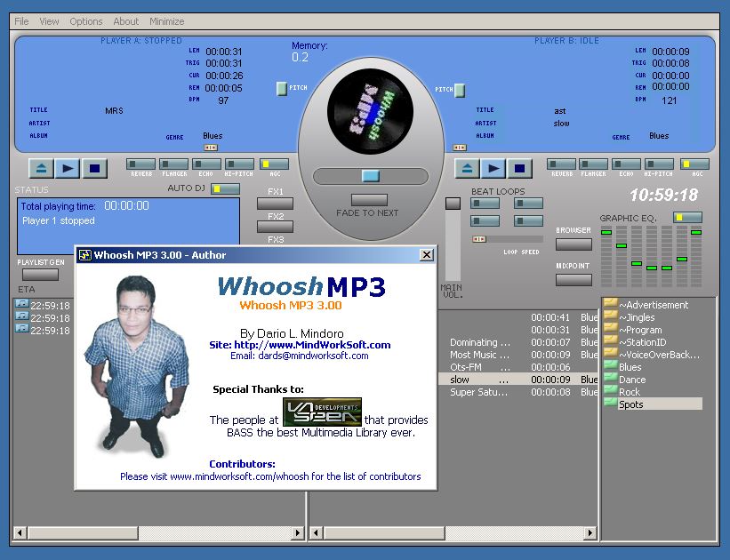Stop Player B playback
This screenshot has height=560, width=730.
[520, 169]
